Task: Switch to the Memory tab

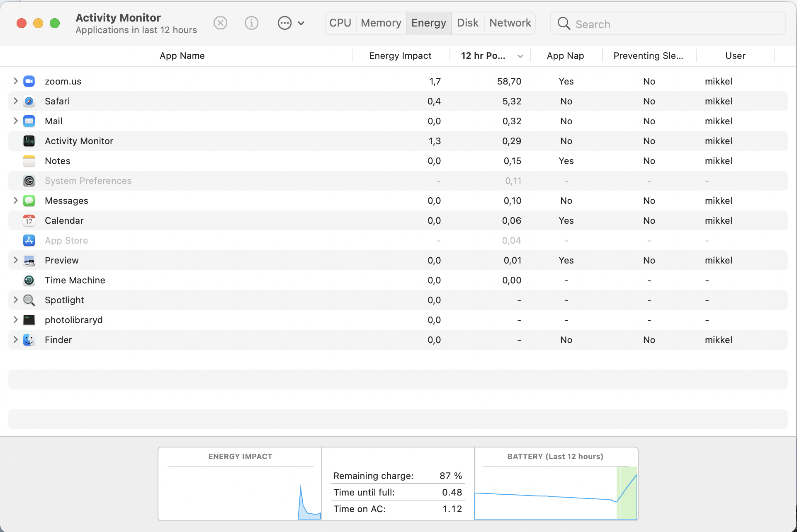Action: pos(381,23)
